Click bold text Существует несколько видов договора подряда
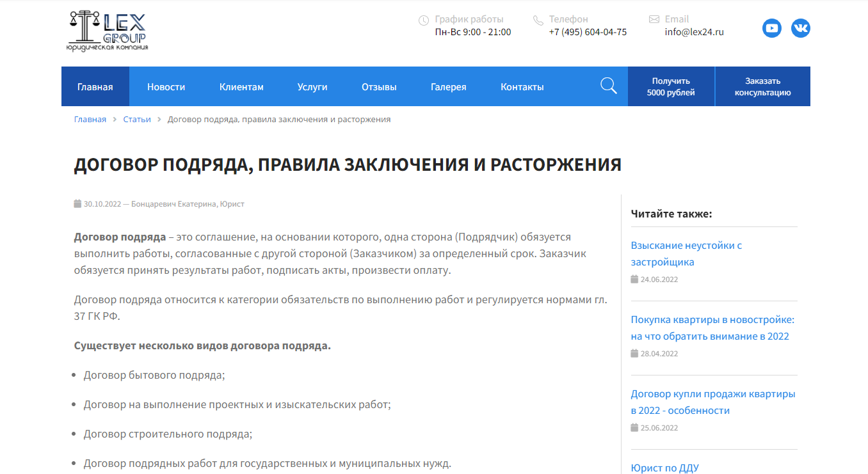The width and height of the screenshot is (868, 474). pyautogui.click(x=202, y=345)
